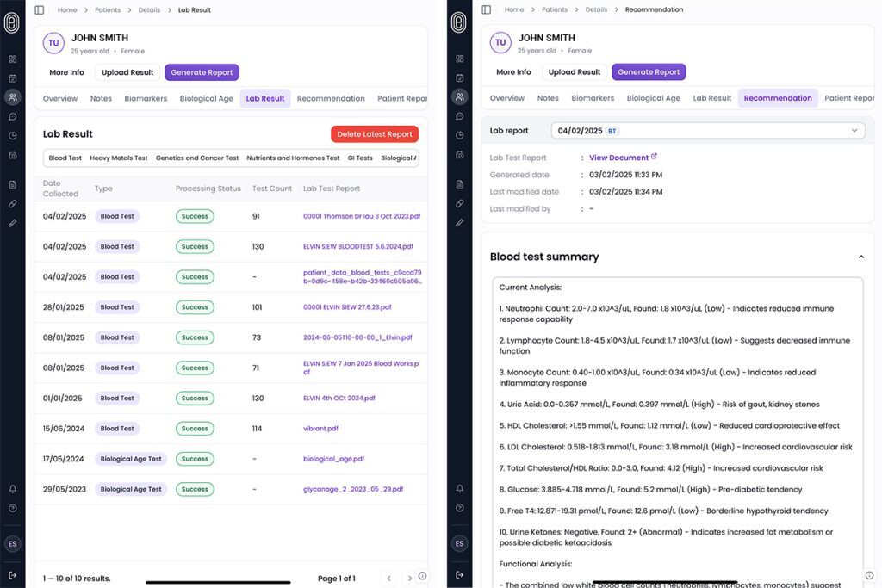Viewport: 882px width, 588px height.
Task: Switch to Biomarkers tab in left window
Action: tap(146, 99)
